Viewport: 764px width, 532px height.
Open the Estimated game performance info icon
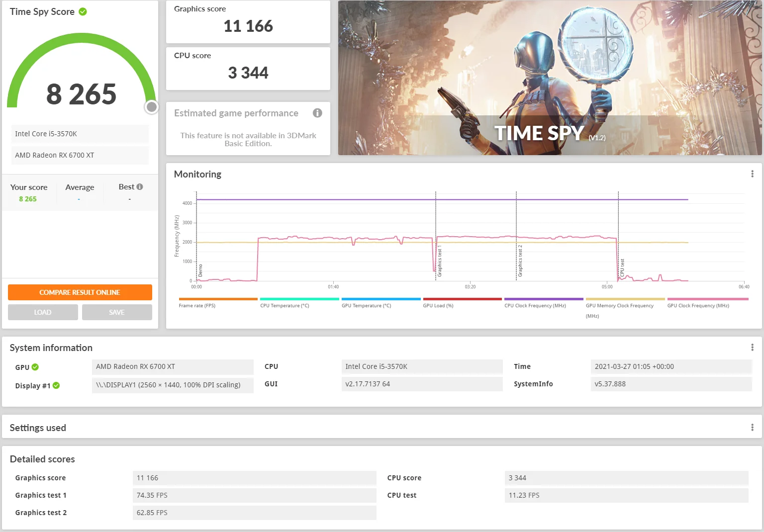coord(317,113)
